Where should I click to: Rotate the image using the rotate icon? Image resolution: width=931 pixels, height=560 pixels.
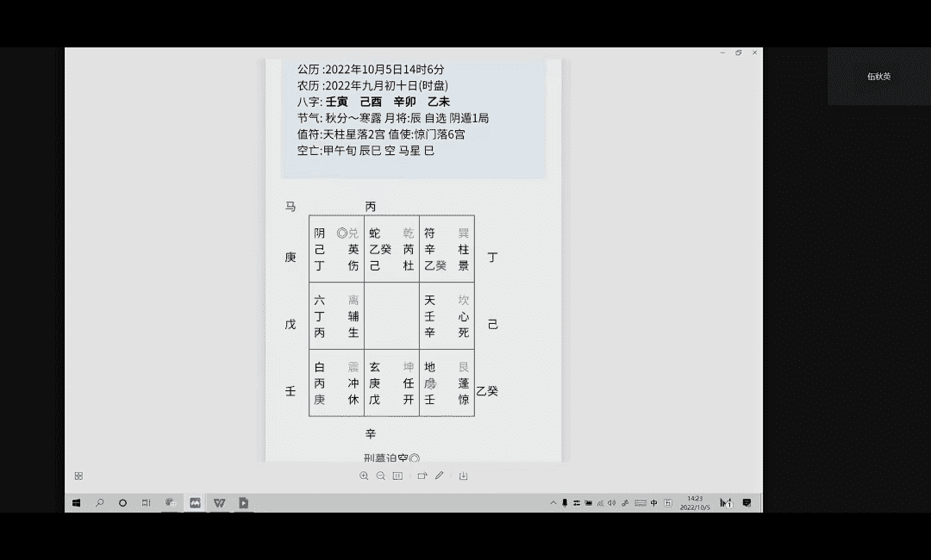tap(422, 476)
